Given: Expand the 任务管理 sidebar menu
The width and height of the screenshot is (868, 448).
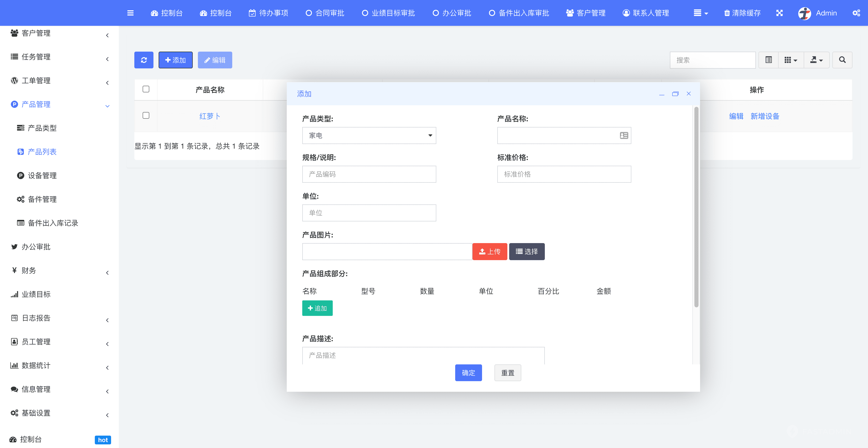Looking at the screenshot, I should 59,57.
